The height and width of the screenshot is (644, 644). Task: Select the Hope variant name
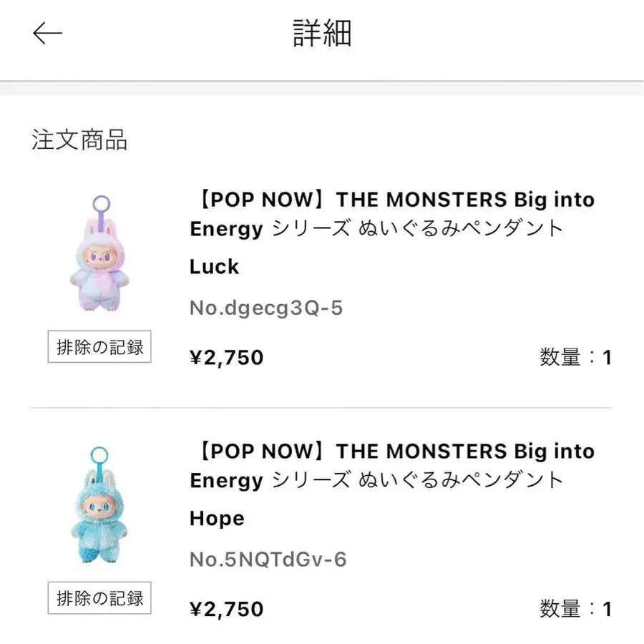pos(217,519)
